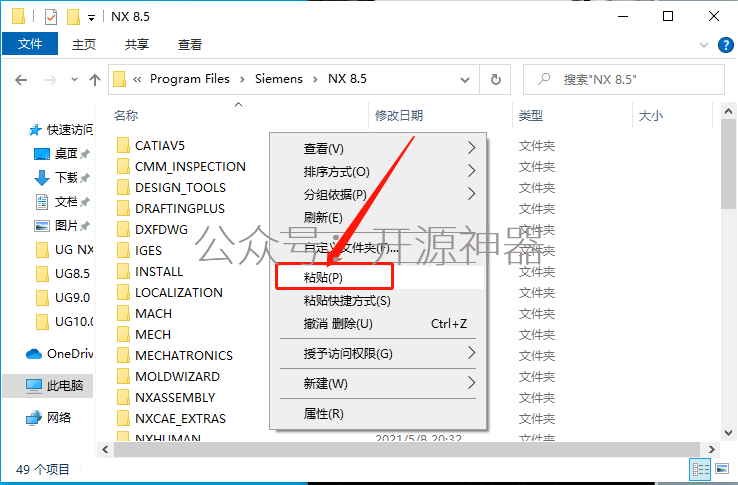Switch to the 共享 ribbon tab

[136, 44]
